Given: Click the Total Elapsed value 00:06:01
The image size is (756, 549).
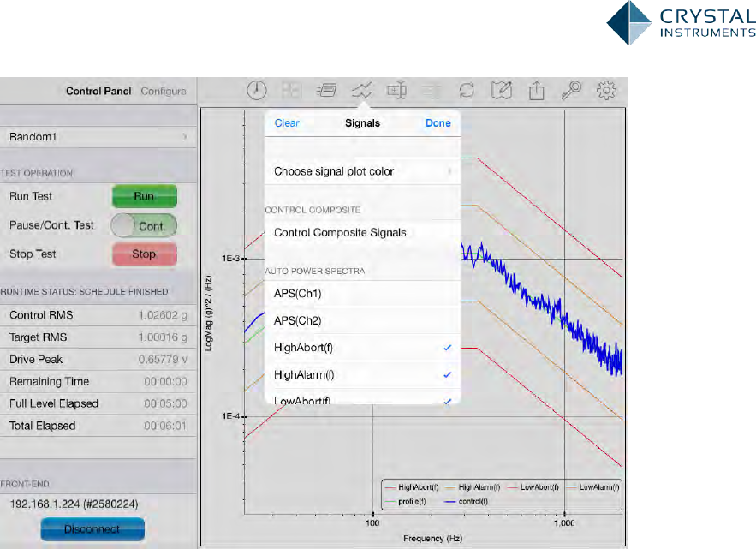Looking at the screenshot, I should [x=165, y=426].
